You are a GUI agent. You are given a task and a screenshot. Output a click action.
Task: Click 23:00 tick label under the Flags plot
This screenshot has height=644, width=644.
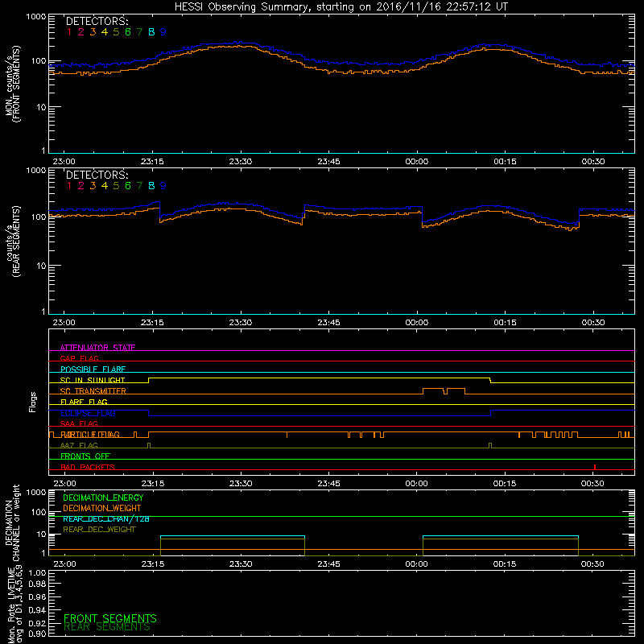click(64, 484)
